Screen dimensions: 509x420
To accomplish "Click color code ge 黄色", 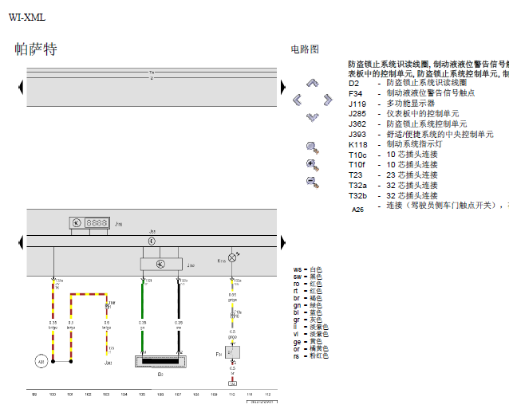I will 308,342.
